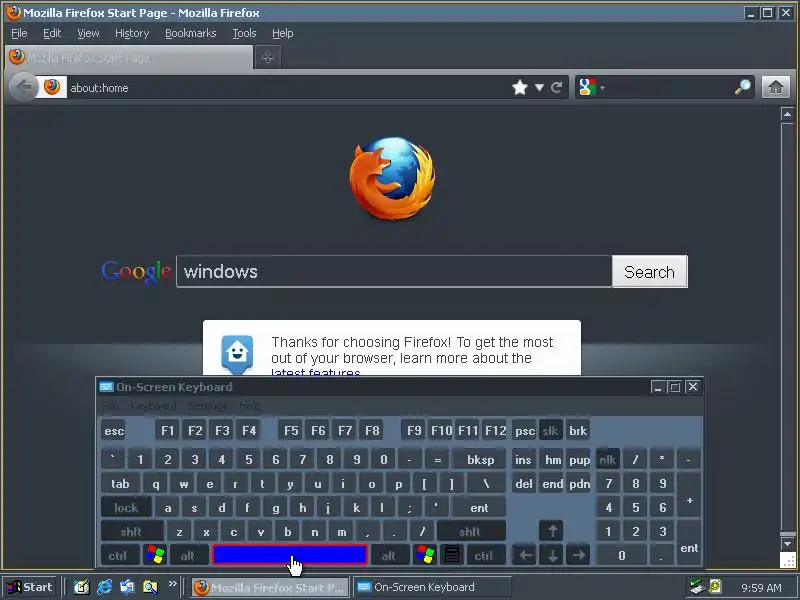Open the History menu

pos(132,33)
